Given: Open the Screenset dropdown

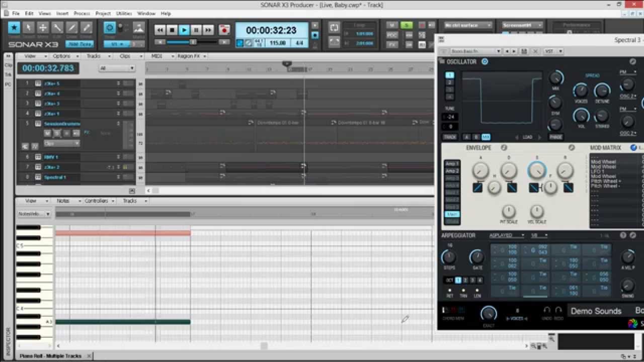Looking at the screenshot, I should [523, 25].
